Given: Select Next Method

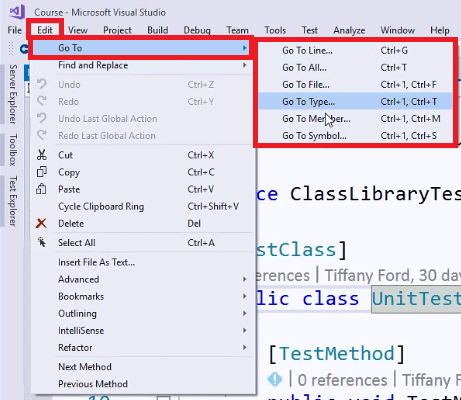Looking at the screenshot, I should (x=143, y=367).
